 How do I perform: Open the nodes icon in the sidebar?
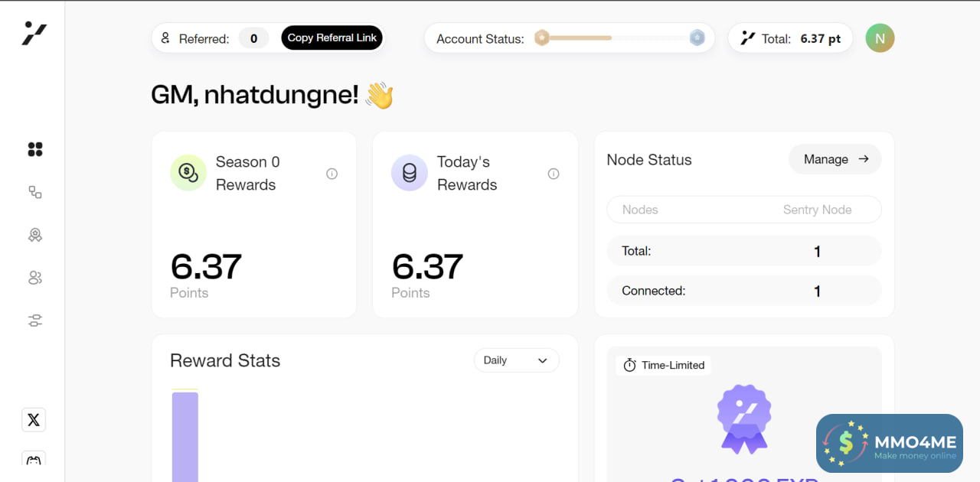point(35,192)
